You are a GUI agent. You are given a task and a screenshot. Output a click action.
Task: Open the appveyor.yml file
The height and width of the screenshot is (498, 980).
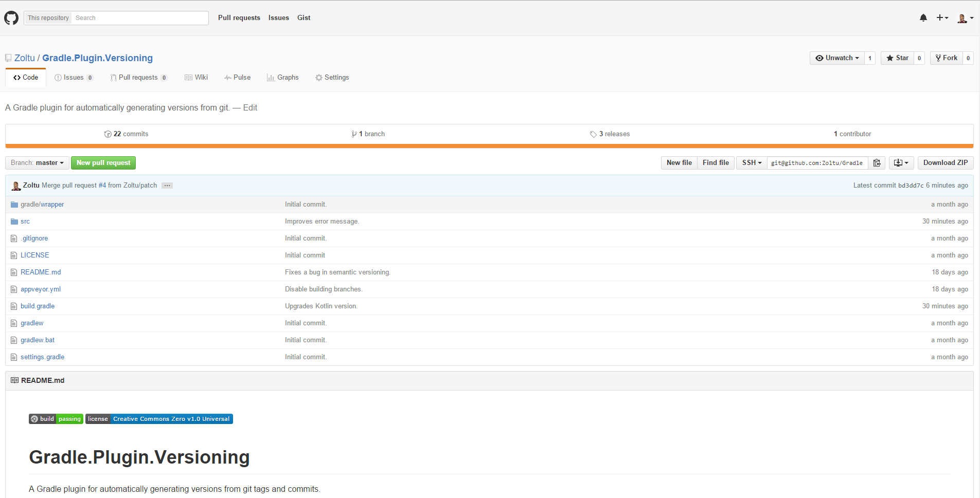(x=41, y=289)
